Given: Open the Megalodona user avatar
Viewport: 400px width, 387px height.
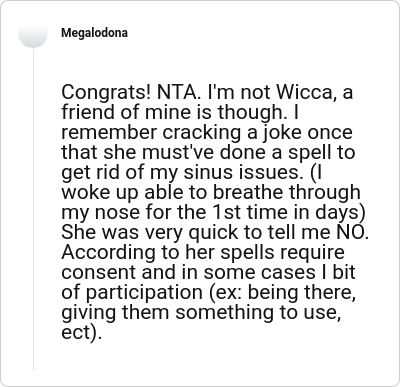Looking at the screenshot, I should 33,33.
